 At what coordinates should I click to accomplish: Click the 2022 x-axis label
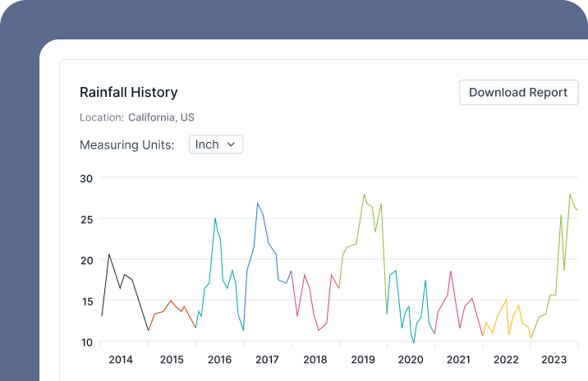[506, 360]
